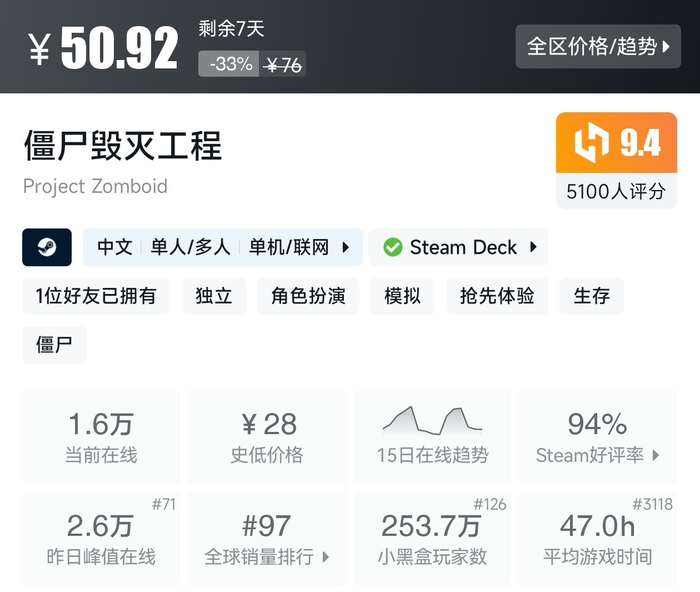Expand the Steam Deck compatibility arrow
700x592 pixels.
point(533,247)
